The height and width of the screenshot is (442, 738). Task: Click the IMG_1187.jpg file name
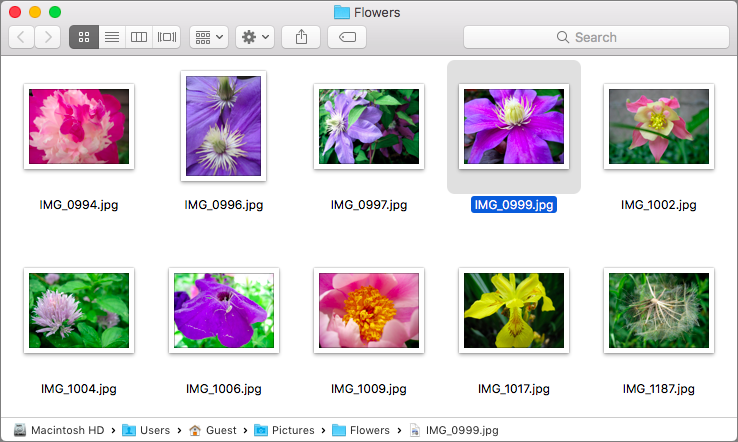click(x=658, y=389)
